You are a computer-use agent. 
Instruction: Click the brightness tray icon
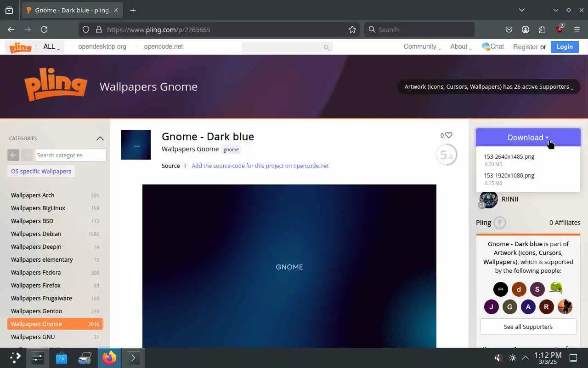tap(513, 358)
